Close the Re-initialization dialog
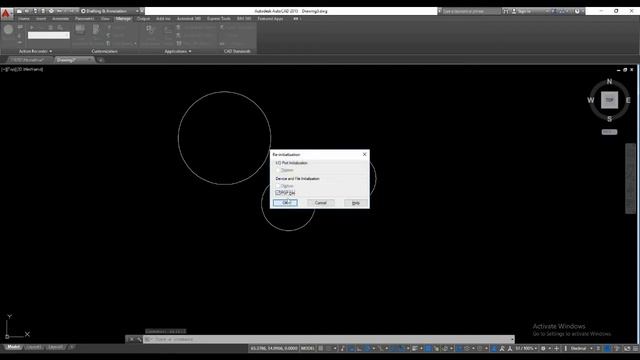 pos(364,154)
